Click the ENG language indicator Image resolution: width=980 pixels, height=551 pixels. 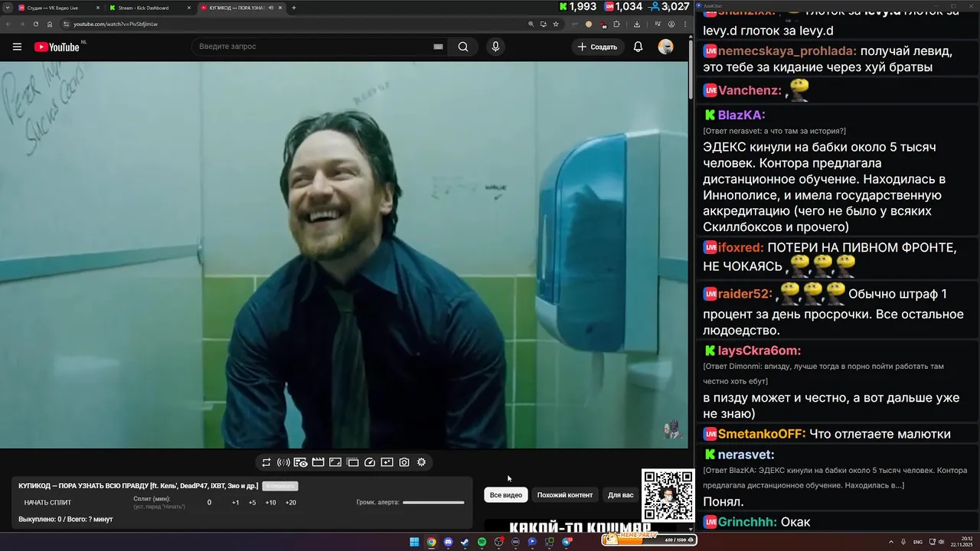click(x=918, y=542)
